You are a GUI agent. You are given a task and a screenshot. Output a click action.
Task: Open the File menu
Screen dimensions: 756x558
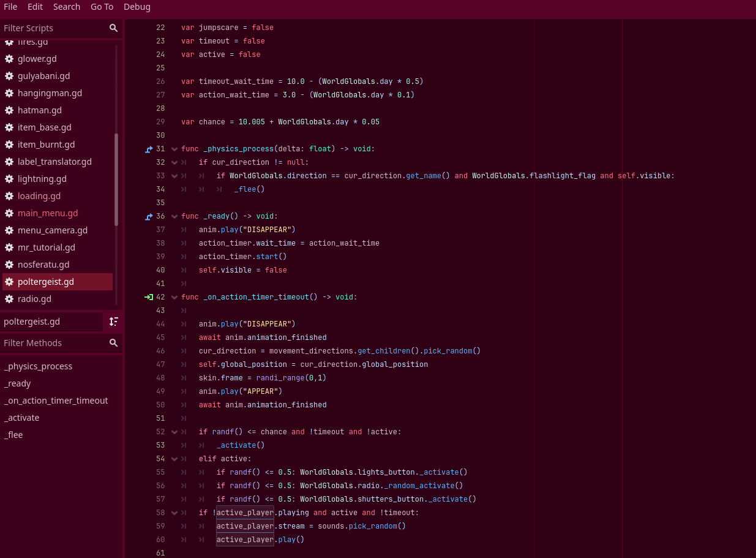(10, 7)
